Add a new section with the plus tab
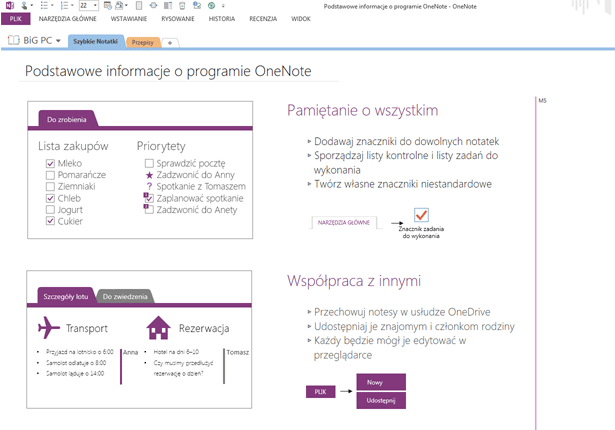 (x=170, y=43)
